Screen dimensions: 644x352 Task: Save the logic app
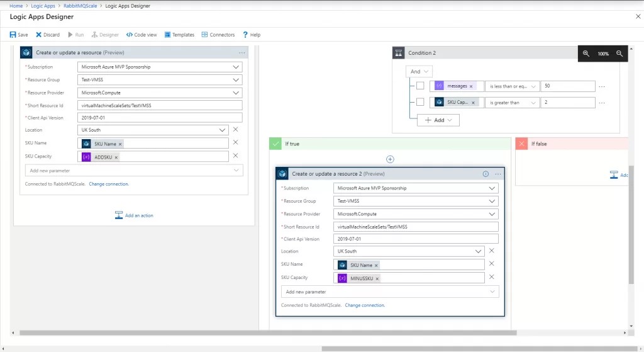pos(19,35)
